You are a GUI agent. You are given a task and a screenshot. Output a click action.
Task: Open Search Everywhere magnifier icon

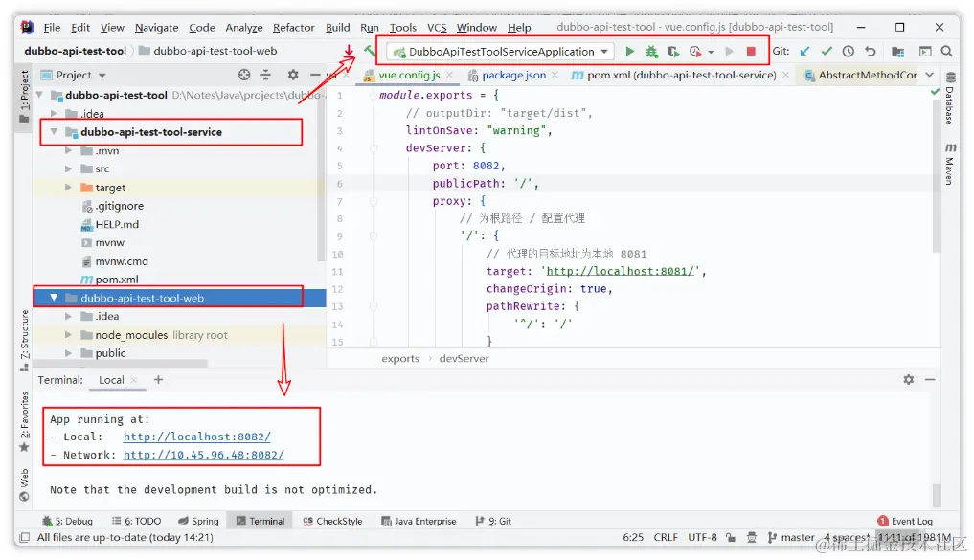coord(946,52)
